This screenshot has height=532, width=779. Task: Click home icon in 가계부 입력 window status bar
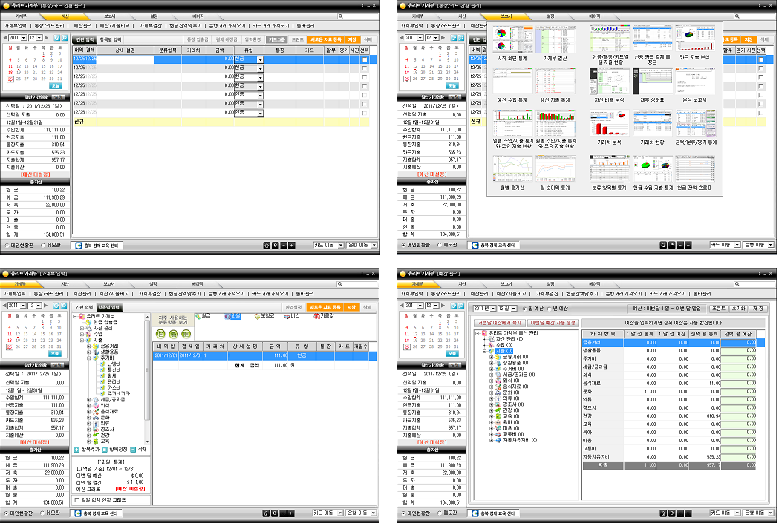point(266,513)
